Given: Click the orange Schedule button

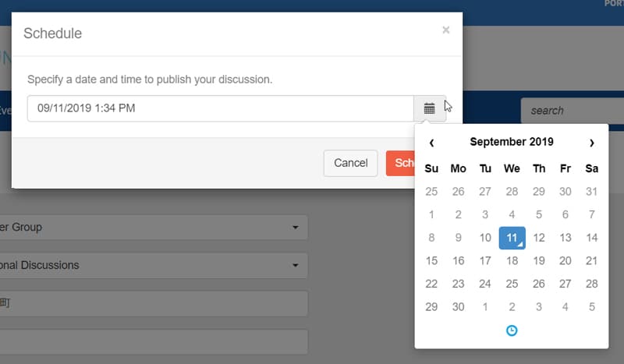Looking at the screenshot, I should coord(400,163).
